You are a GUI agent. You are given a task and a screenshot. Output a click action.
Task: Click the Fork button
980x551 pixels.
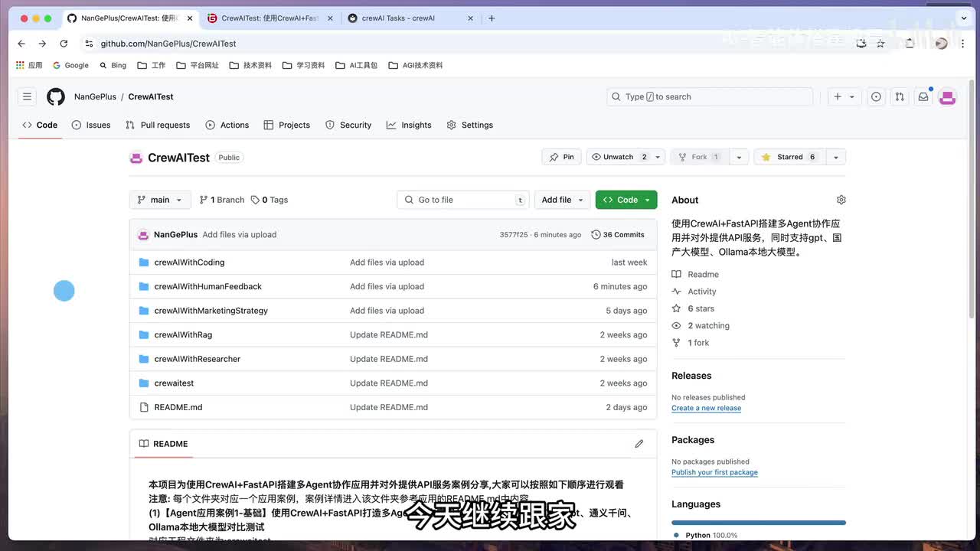(699, 157)
